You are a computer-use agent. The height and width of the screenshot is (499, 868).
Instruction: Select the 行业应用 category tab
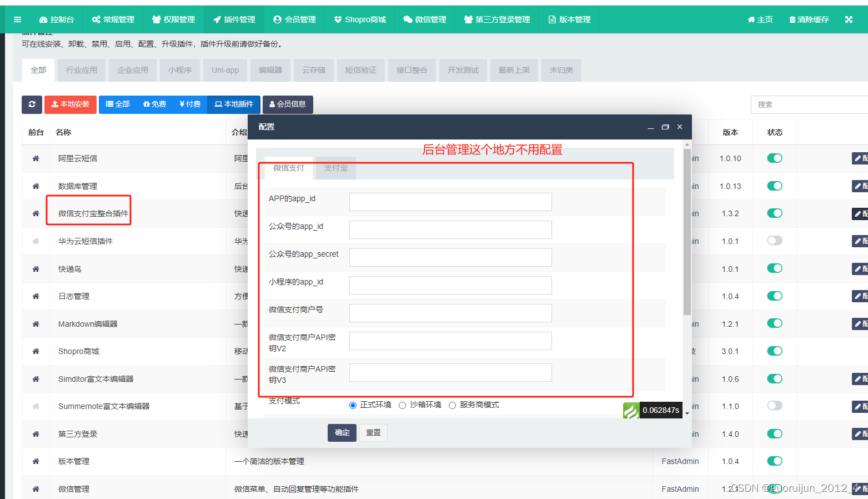[82, 70]
